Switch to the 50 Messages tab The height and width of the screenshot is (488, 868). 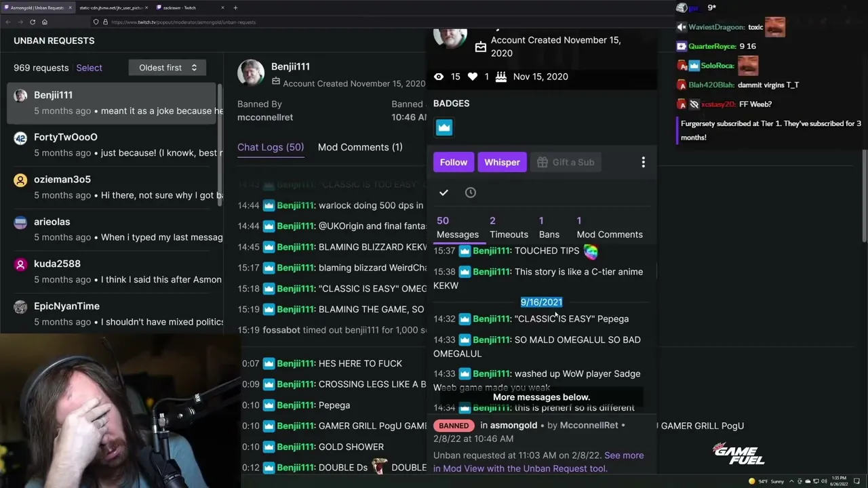pyautogui.click(x=458, y=228)
